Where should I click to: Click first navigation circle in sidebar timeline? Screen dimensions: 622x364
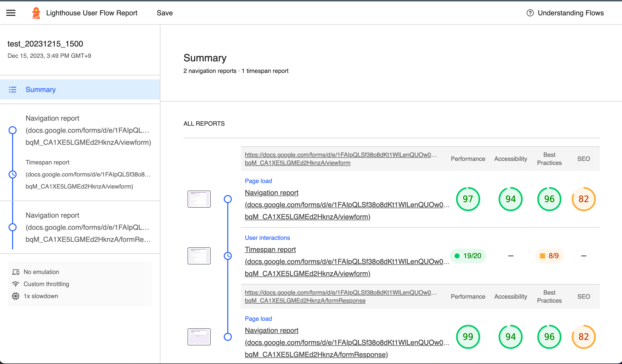[x=13, y=130]
